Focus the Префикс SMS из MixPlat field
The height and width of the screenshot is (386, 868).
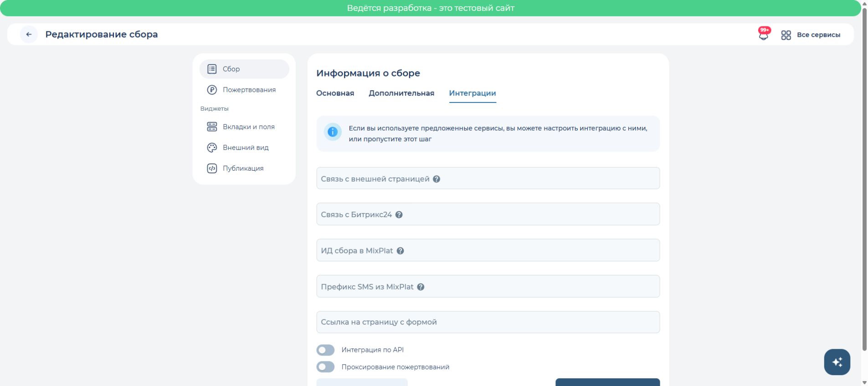click(488, 286)
